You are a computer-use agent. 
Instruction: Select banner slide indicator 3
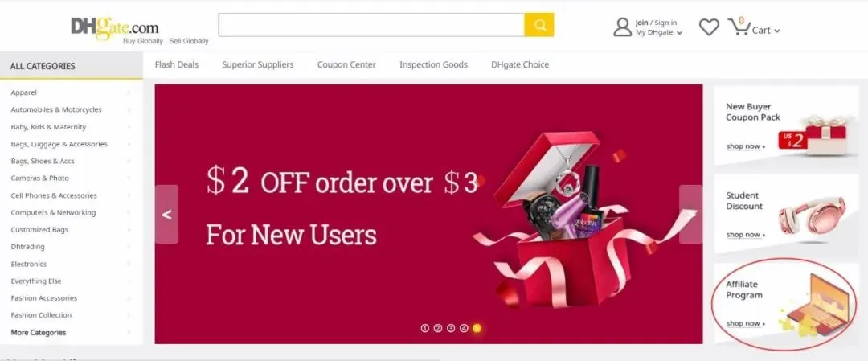tap(451, 328)
